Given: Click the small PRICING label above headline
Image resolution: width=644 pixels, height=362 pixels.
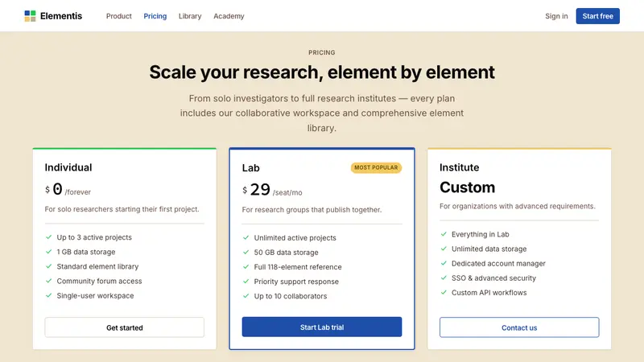Looking at the screenshot, I should click(321, 52).
